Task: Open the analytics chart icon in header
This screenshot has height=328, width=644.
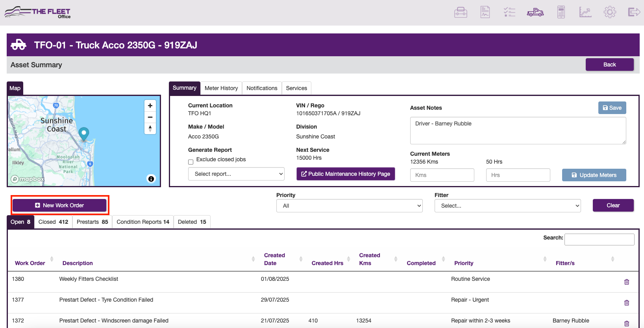Action: click(x=585, y=12)
